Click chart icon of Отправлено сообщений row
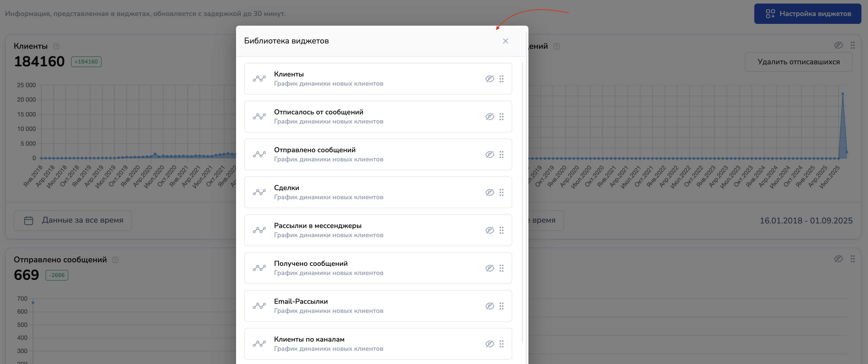The image size is (868, 364). point(259,155)
